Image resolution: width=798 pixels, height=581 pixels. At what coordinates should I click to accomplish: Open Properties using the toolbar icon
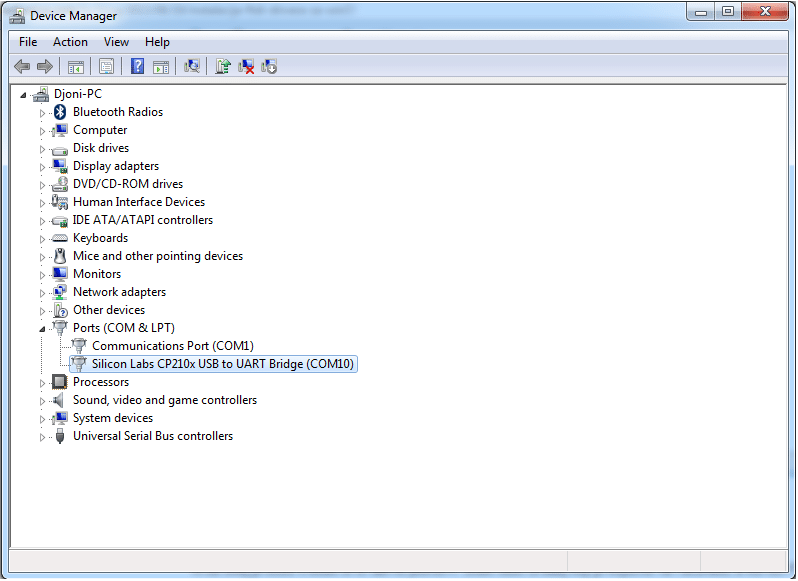click(x=106, y=67)
